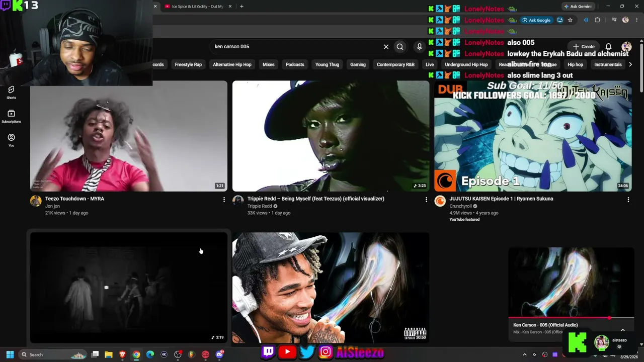Play the 30:50 reaction video thumbnail
The height and width of the screenshot is (362, 644).
331,288
